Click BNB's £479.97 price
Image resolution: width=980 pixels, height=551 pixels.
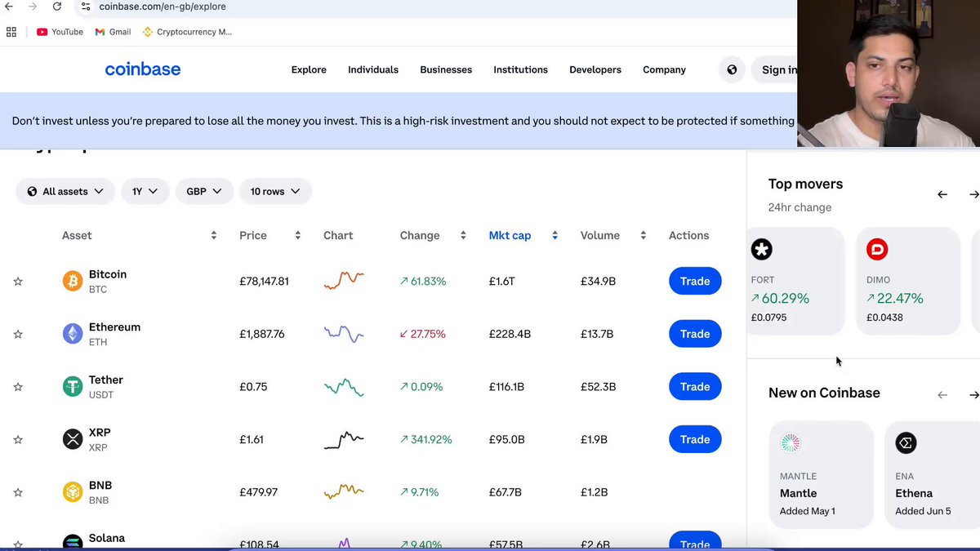258,492
